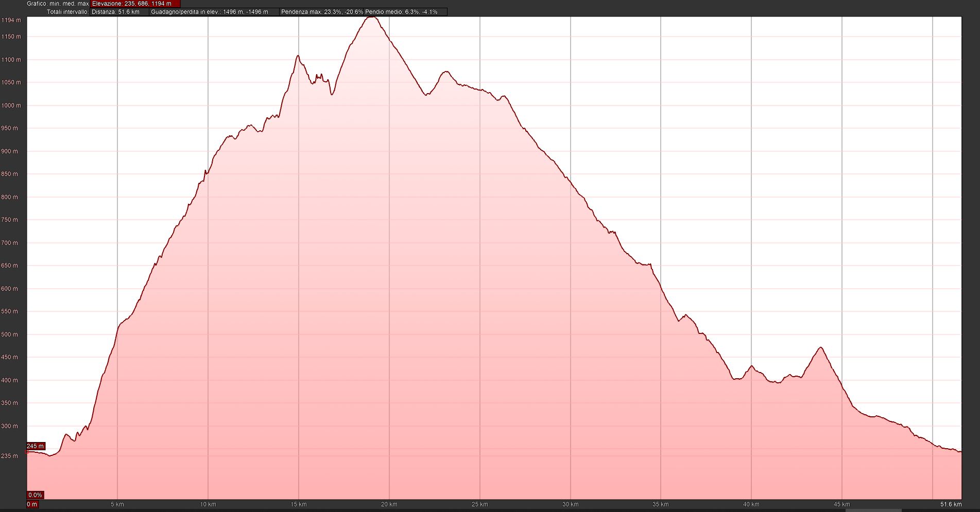Click the 0 m distance cursor tag

[32, 504]
